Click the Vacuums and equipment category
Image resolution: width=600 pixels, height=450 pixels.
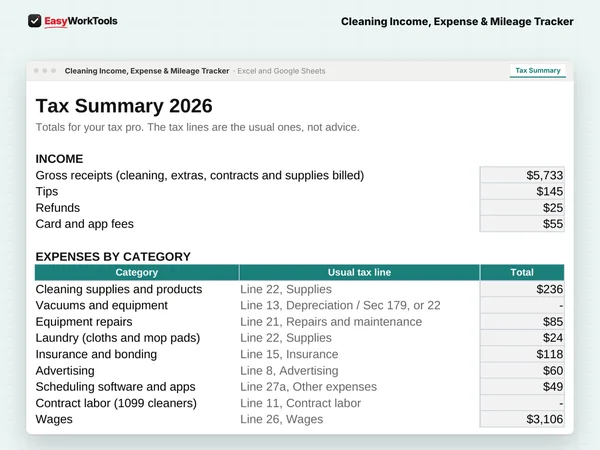(x=101, y=305)
